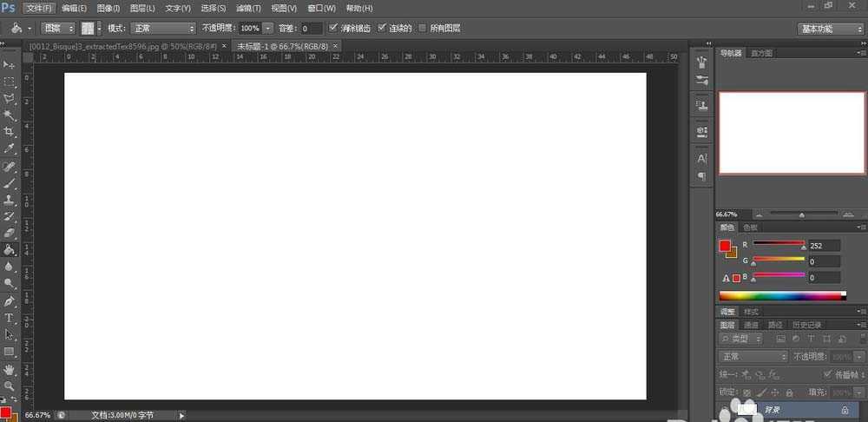Screen dimensions: 868x422
Task: Select the Eyedropper tool
Action: 10,148
